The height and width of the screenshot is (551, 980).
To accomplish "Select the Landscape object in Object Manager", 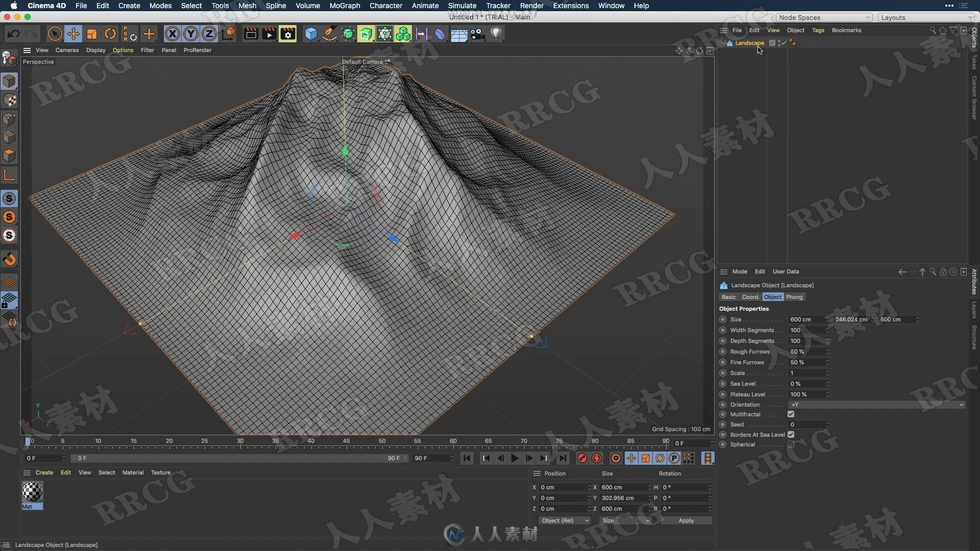I will 749,43.
